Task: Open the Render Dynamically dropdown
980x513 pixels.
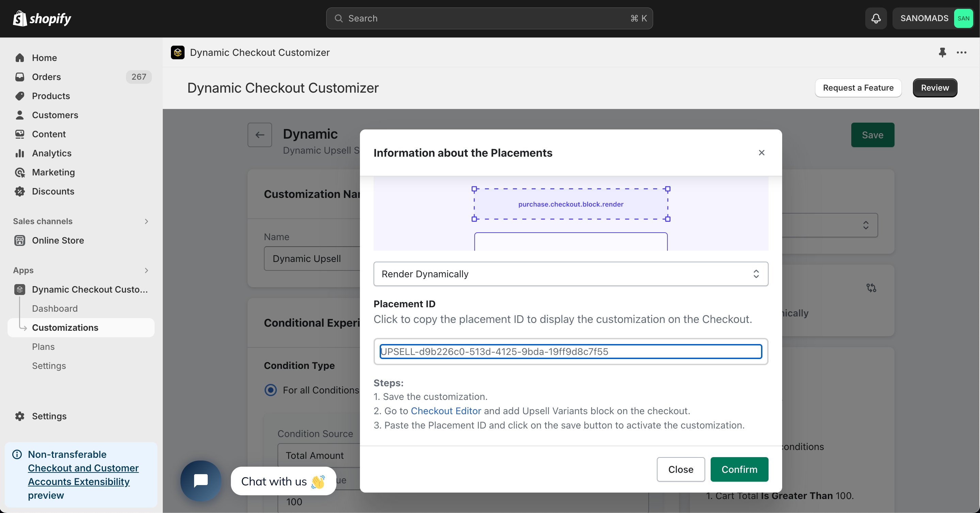Action: [571, 274]
